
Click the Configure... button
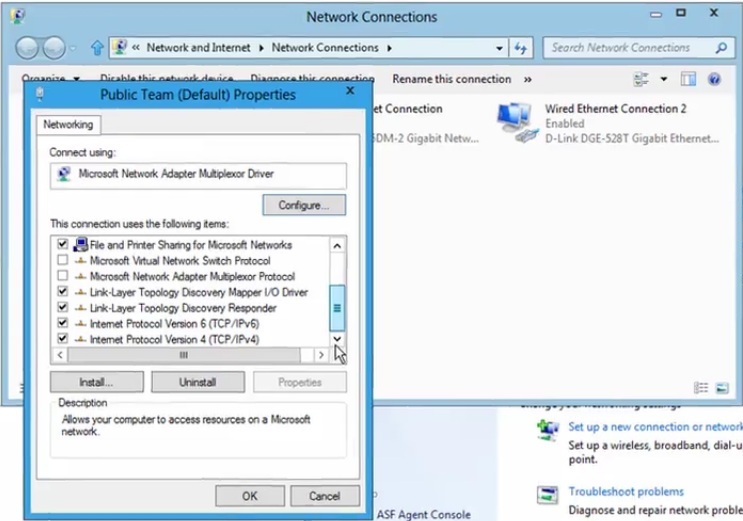point(304,205)
